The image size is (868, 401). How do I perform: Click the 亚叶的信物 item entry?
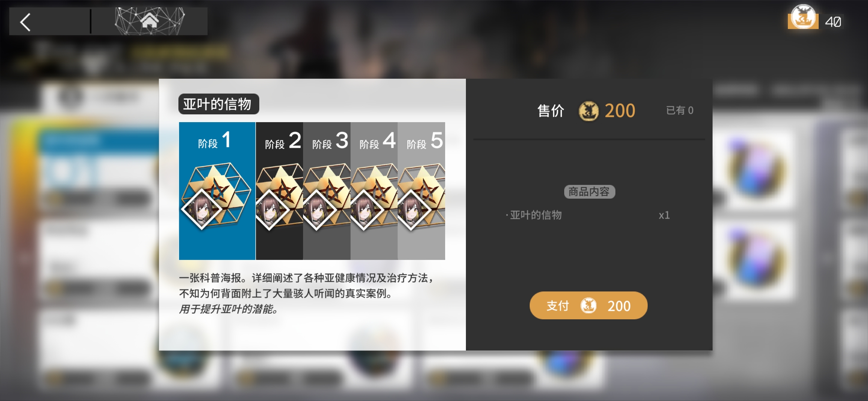pyautogui.click(x=588, y=215)
